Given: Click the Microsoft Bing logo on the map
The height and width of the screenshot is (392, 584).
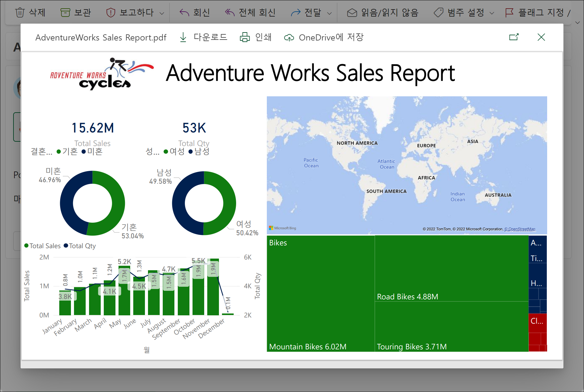Looking at the screenshot, I should tap(282, 228).
